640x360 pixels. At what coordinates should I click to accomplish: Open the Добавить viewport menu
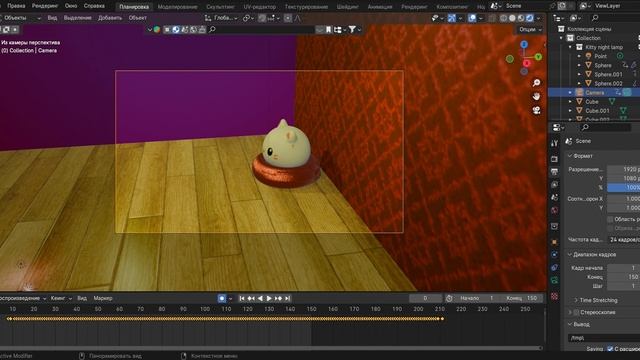[x=110, y=18]
